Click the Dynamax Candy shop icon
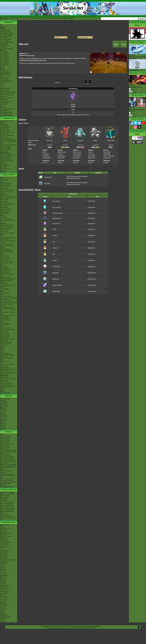146x644 pixels. pos(45,213)
